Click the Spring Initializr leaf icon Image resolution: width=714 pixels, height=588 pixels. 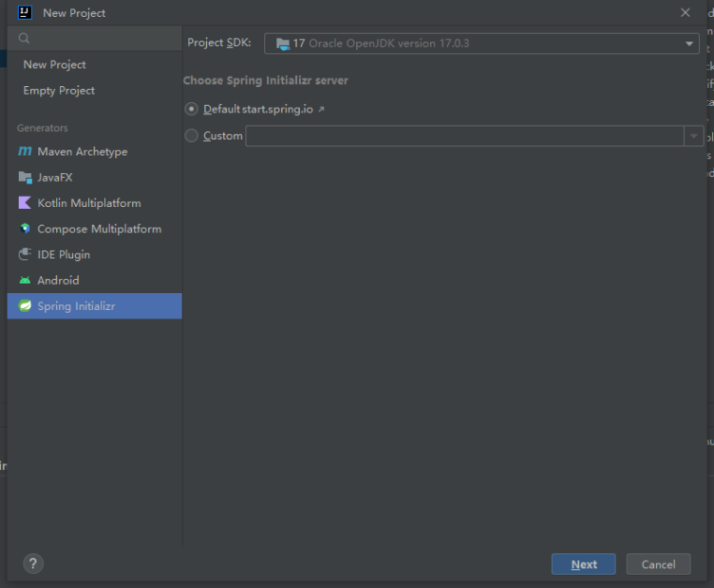coord(25,306)
